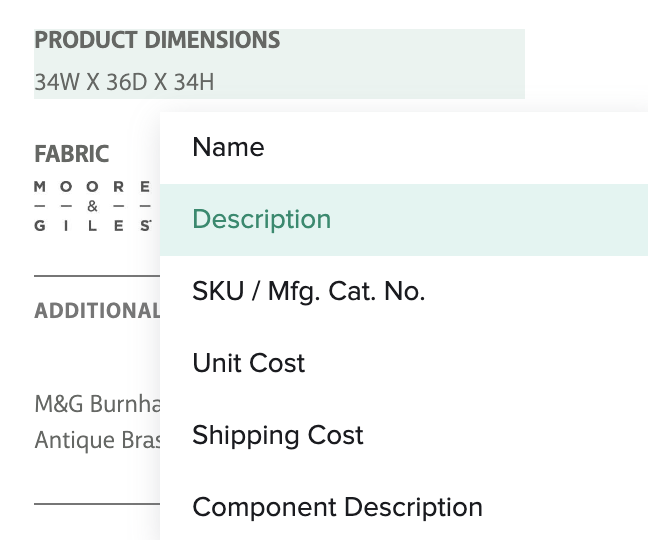Click the FABRIC section label
The height and width of the screenshot is (540, 648).
(71, 155)
